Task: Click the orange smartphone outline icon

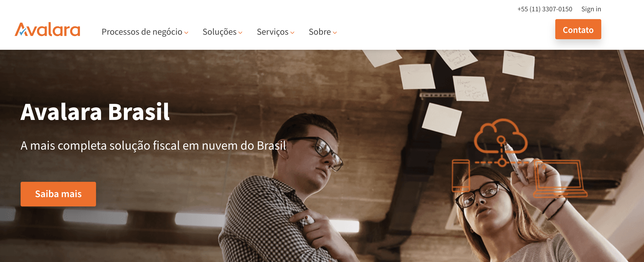Action: [461, 176]
